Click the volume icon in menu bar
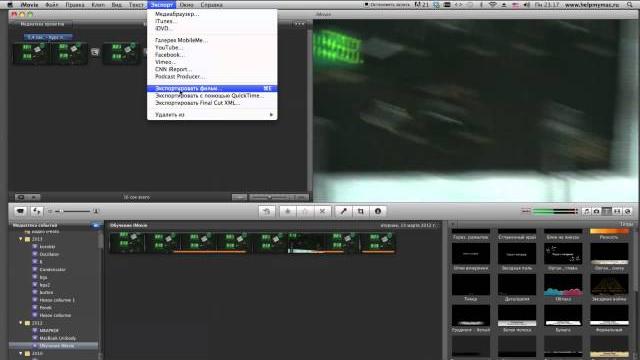Viewport: 640px width, 360px height. [527, 5]
